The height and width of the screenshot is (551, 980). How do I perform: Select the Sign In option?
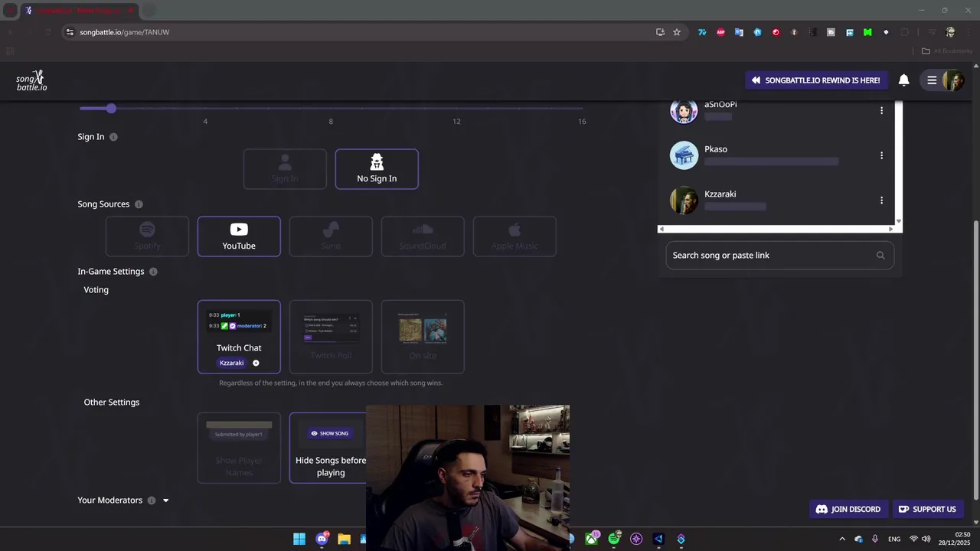click(285, 168)
